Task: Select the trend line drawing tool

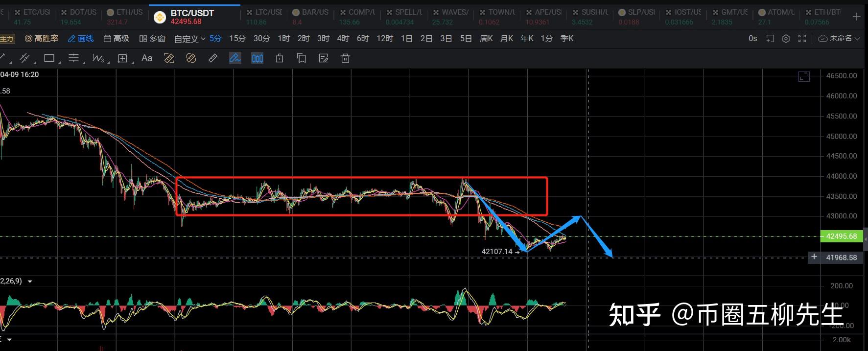Action: coord(2,58)
